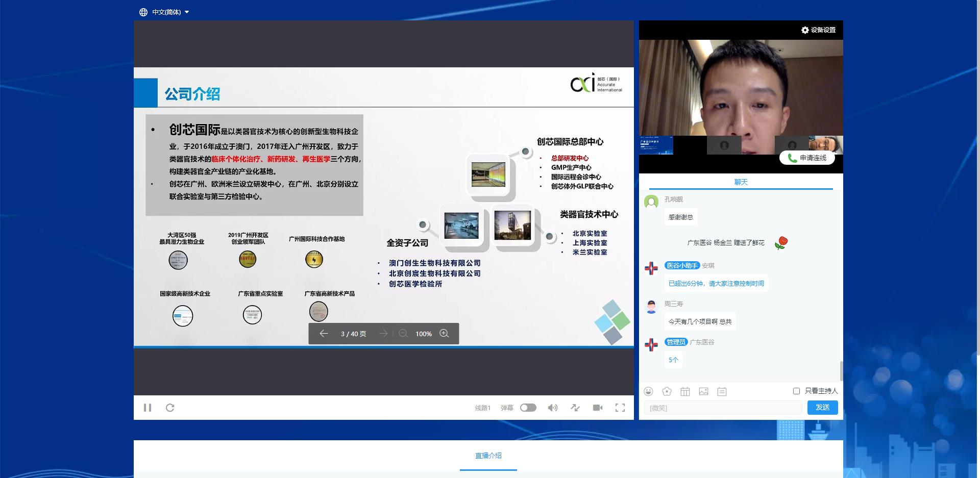Switch to the 聊天 tab

(741, 182)
